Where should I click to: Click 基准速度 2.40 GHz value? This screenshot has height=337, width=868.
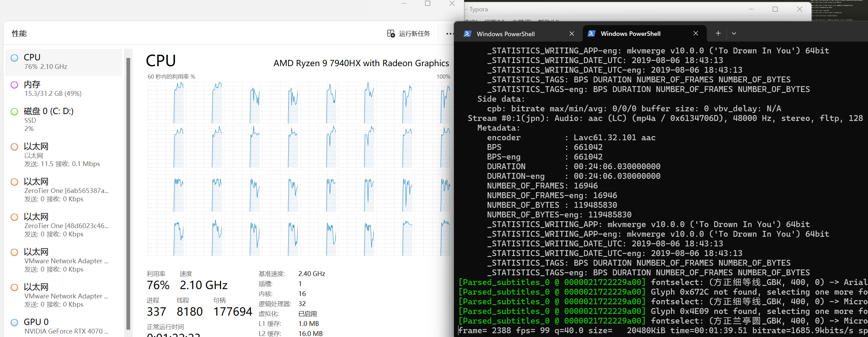[312, 274]
